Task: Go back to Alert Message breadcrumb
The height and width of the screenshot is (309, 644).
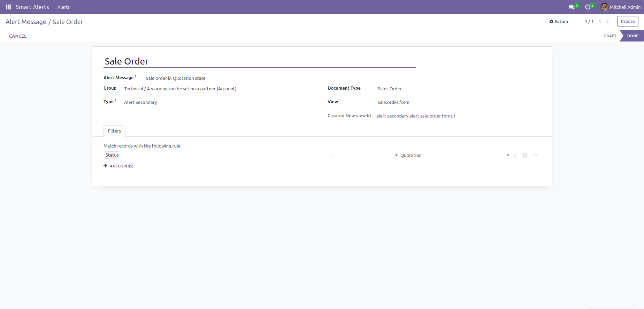Action: (x=26, y=22)
